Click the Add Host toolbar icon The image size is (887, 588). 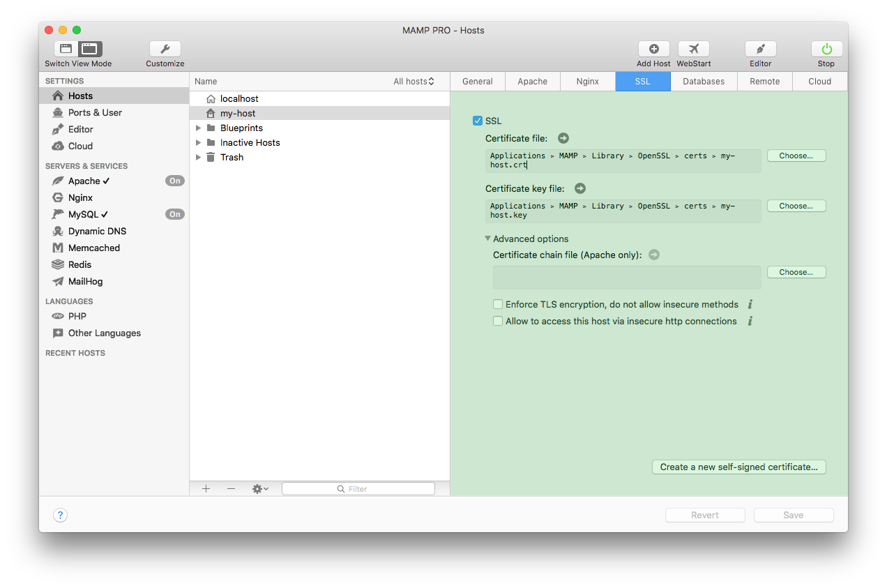[653, 49]
